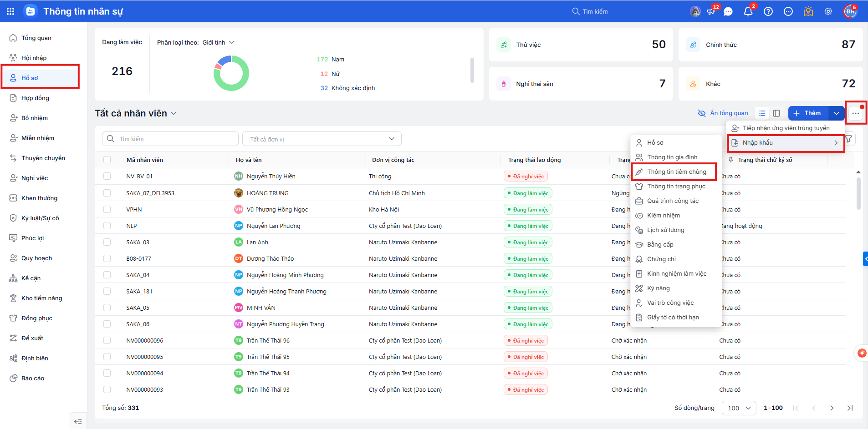Select Lịch sử lương import option
This screenshot has width=868, height=429.
(676, 230)
